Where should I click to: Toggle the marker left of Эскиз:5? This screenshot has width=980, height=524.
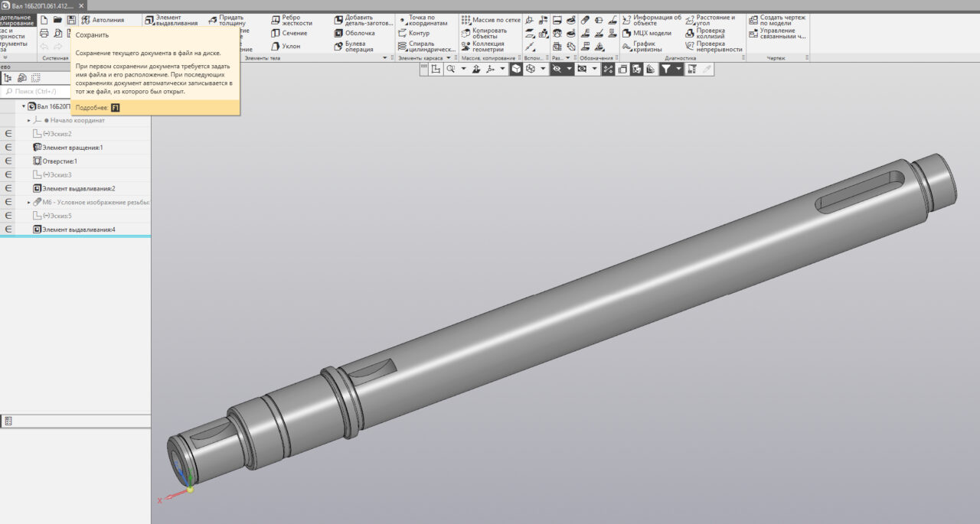9,216
